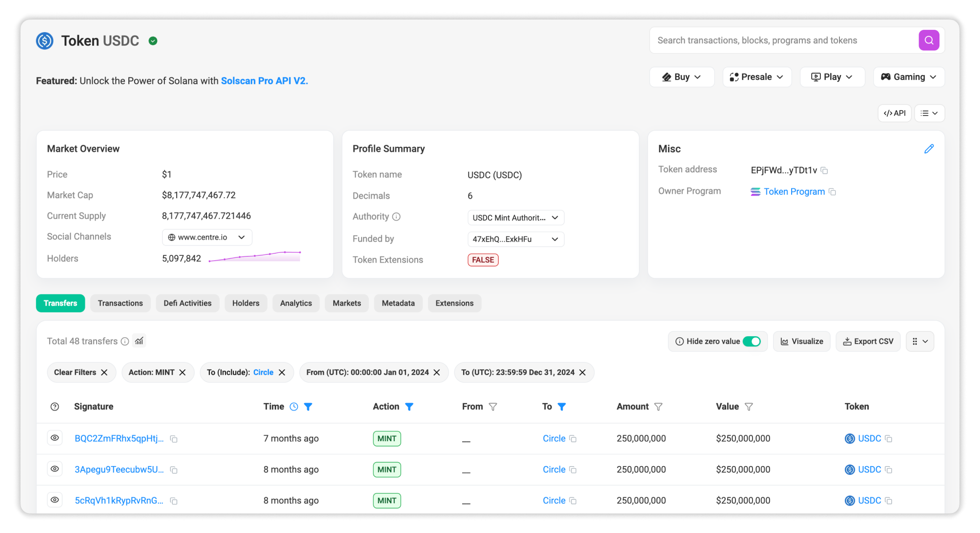Expand the Gaming menu
Screen dimensions: 980x533
click(x=908, y=77)
